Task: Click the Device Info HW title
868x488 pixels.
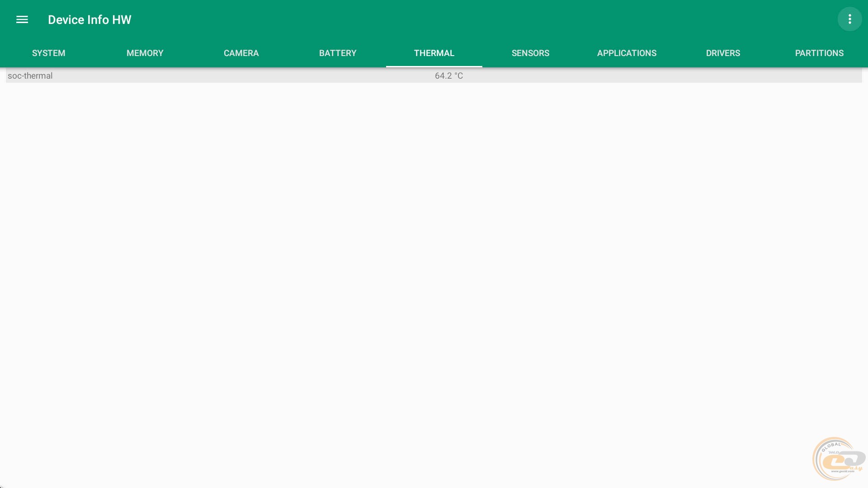Action: 90,20
